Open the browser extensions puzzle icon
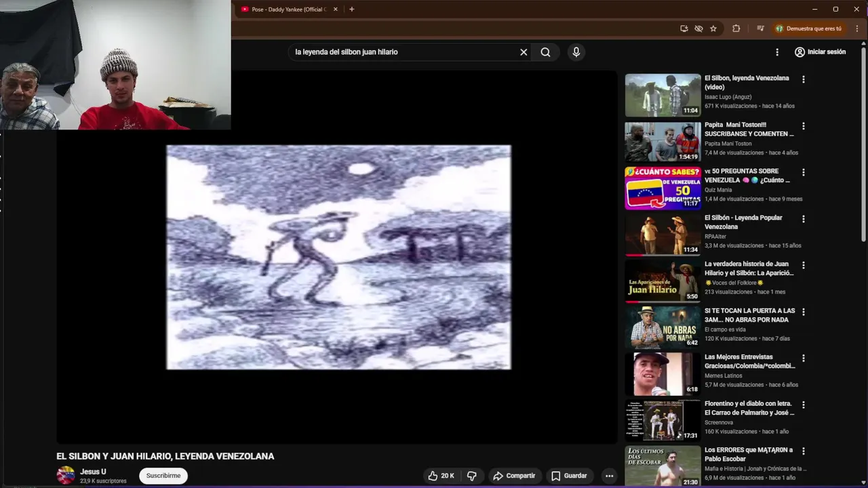 (x=736, y=28)
